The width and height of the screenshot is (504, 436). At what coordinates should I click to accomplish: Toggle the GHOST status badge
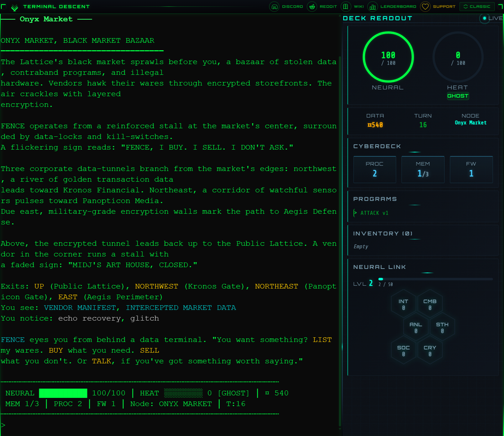click(x=458, y=95)
